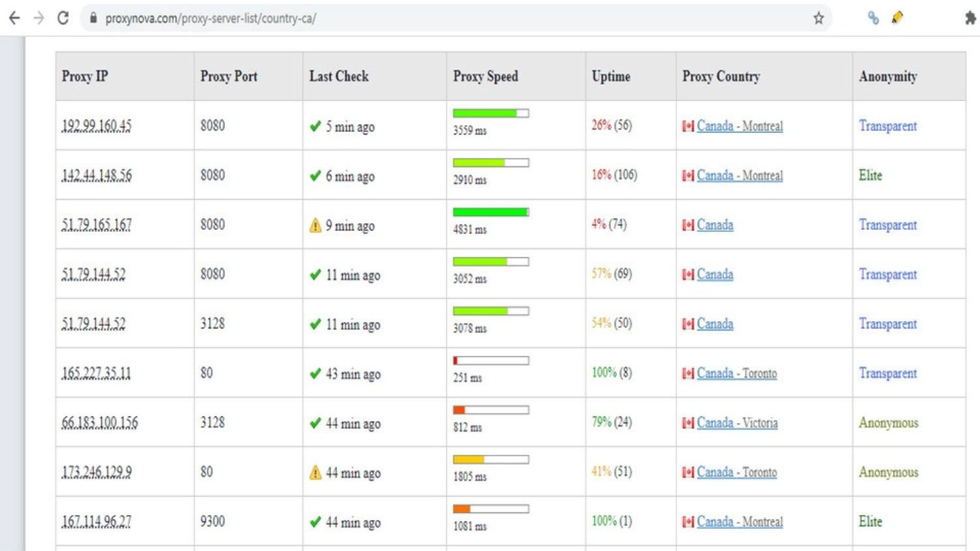Click the green check for 192.99.160.45

316,126
